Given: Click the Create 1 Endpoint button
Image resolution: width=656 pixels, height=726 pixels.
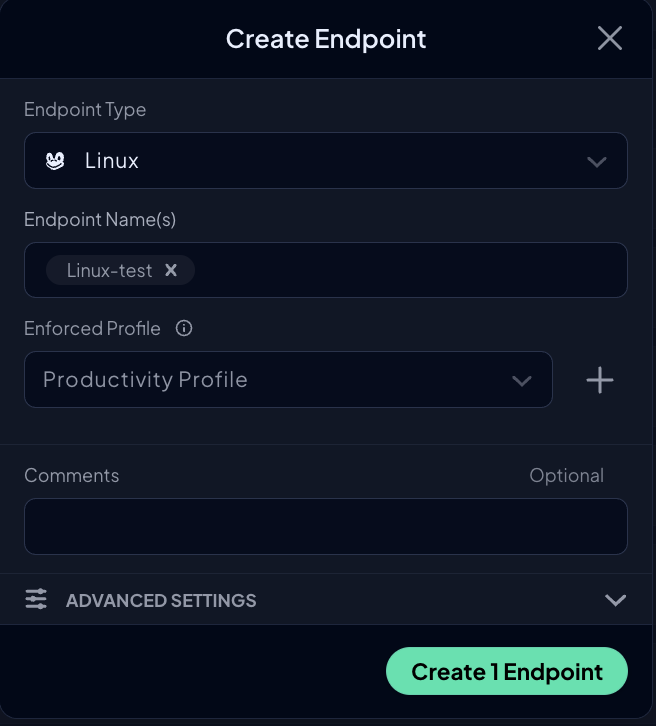Looking at the screenshot, I should pyautogui.click(x=506, y=671).
